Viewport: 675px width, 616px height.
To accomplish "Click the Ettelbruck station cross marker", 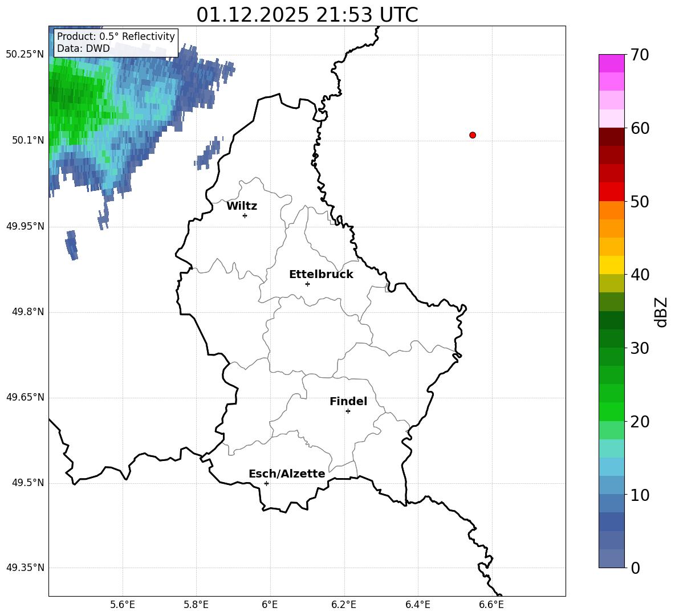I will pyautogui.click(x=307, y=284).
